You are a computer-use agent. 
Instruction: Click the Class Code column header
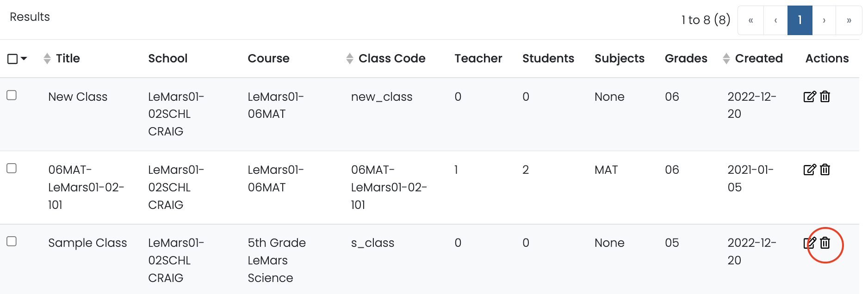(x=391, y=58)
